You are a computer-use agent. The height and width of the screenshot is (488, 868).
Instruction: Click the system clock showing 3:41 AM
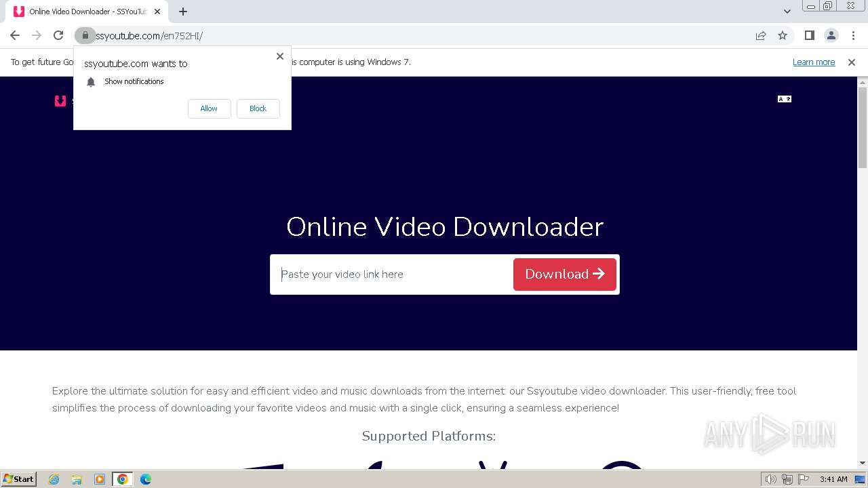pyautogui.click(x=833, y=479)
